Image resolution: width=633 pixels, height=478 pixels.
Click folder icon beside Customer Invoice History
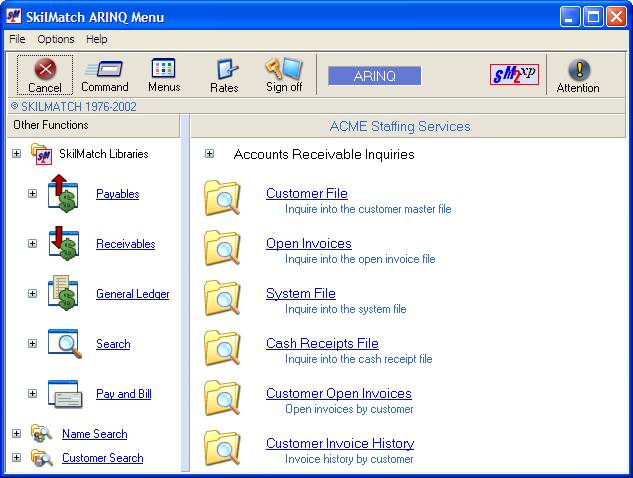pyautogui.click(x=222, y=448)
